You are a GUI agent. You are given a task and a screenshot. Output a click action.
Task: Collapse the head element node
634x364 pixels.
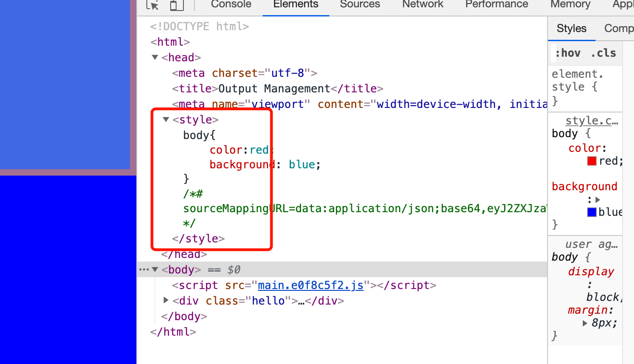[x=155, y=58]
